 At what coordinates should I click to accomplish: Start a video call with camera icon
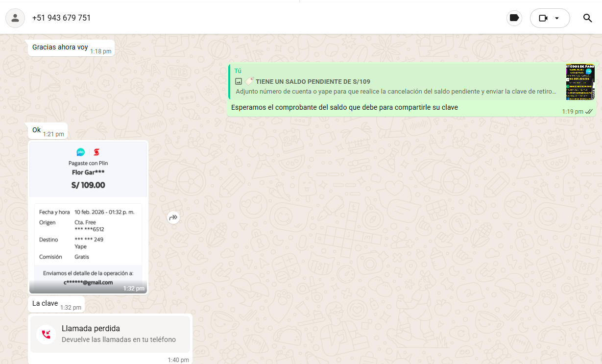[x=543, y=18]
